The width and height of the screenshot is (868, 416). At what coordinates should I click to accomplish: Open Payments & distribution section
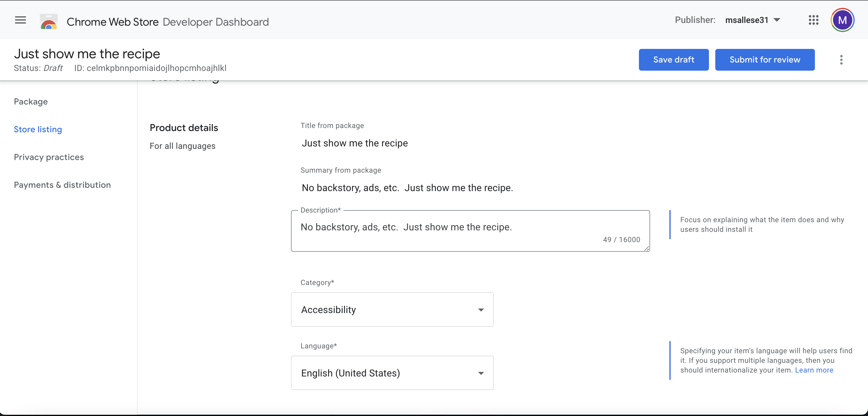(62, 185)
